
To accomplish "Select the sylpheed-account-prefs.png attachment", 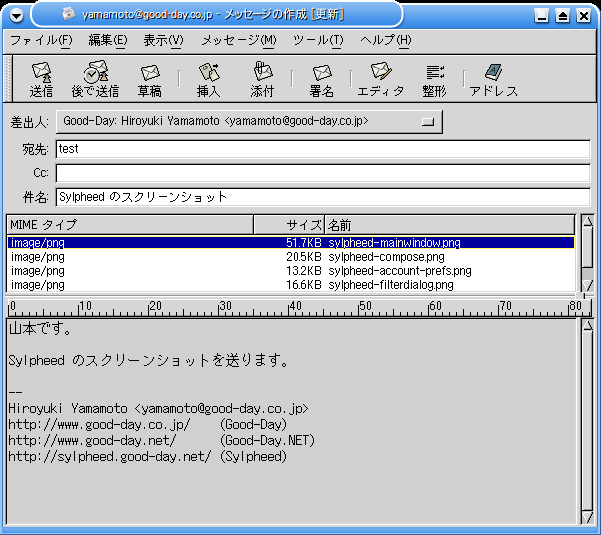I will pos(400,271).
